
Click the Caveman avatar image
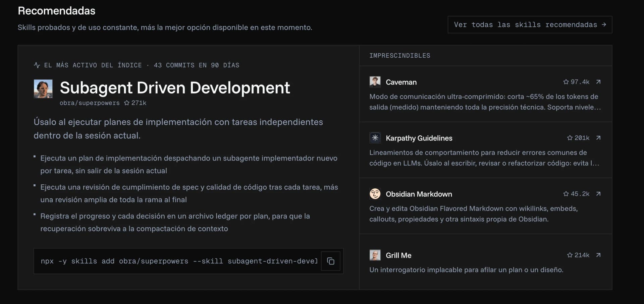(375, 82)
